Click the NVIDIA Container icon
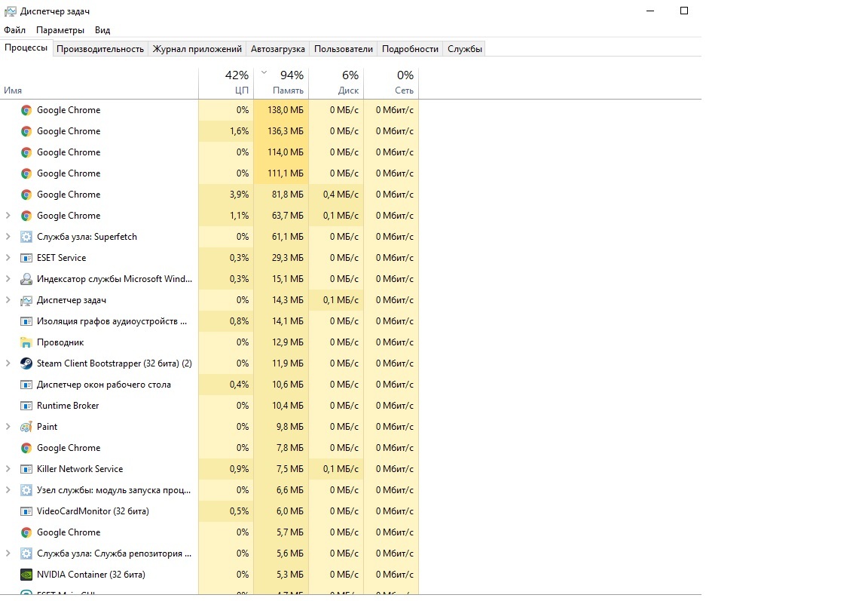The width and height of the screenshot is (868, 601). (x=26, y=575)
